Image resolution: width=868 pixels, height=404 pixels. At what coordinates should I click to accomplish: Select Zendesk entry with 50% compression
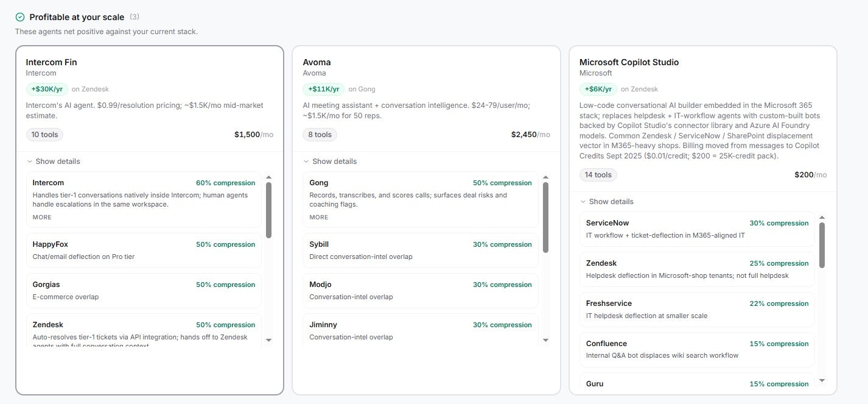[x=144, y=331]
